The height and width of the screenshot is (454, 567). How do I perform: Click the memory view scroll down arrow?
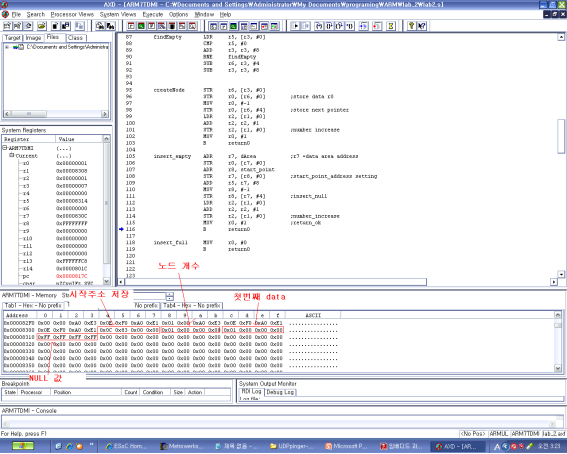tap(558, 368)
